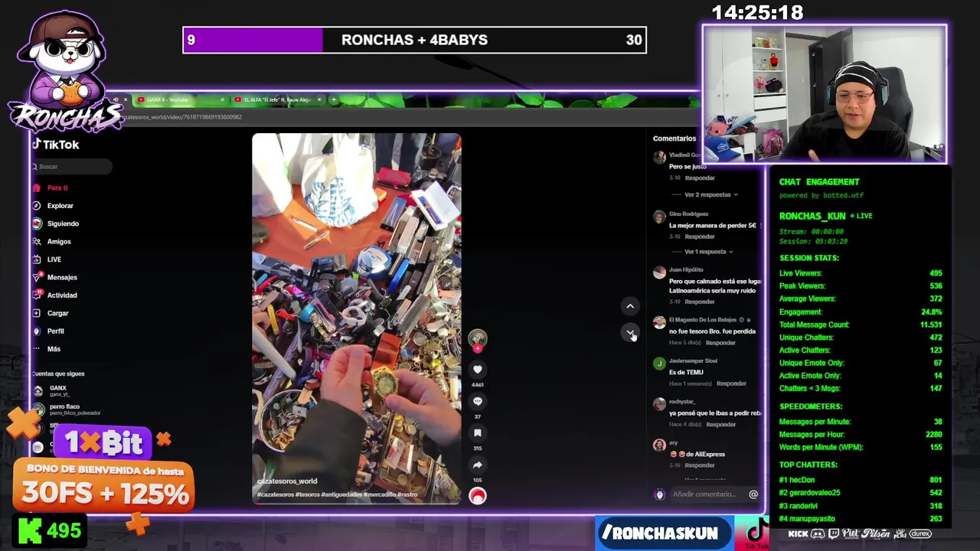Click Responder under 'de AliExpress' comment
Viewport: 980px width, 551px height.
pyautogui.click(x=700, y=465)
